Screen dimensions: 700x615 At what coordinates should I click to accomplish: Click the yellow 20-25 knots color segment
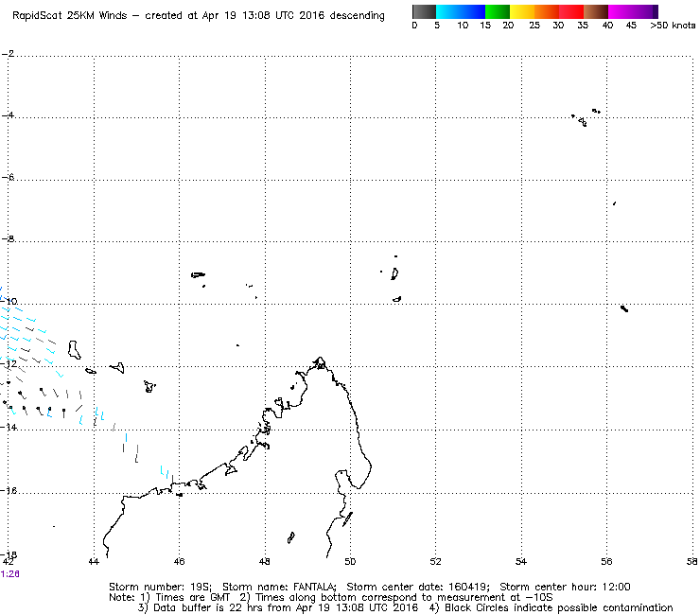click(522, 11)
